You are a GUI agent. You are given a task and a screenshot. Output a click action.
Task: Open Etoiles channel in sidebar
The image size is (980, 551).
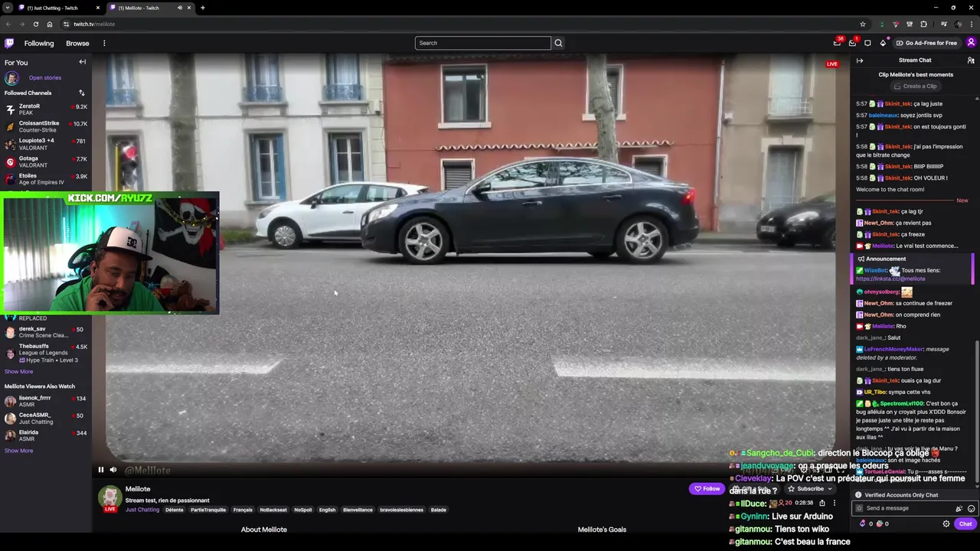[x=46, y=179]
